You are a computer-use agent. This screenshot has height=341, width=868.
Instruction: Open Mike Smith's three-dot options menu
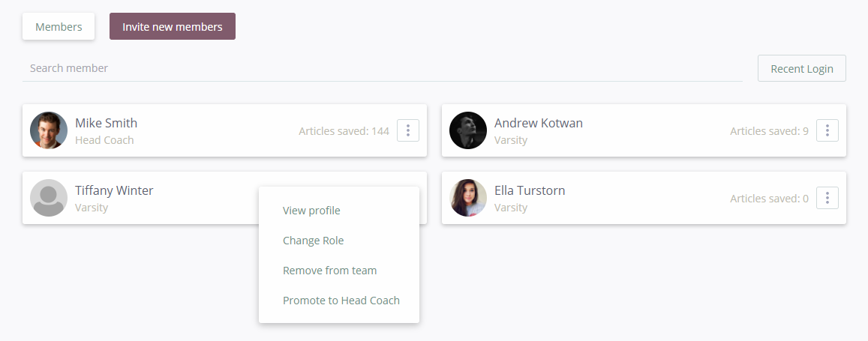tap(408, 130)
